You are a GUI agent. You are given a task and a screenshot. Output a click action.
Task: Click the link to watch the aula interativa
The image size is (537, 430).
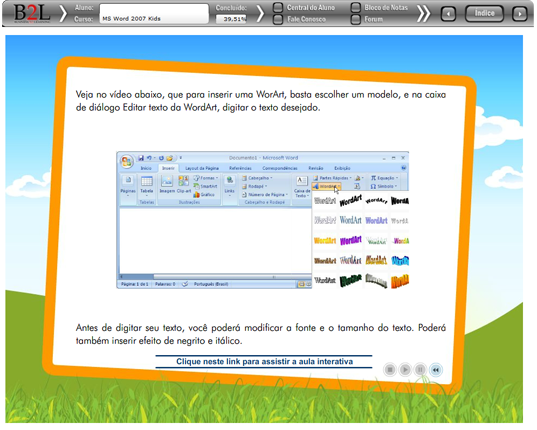coord(264,362)
